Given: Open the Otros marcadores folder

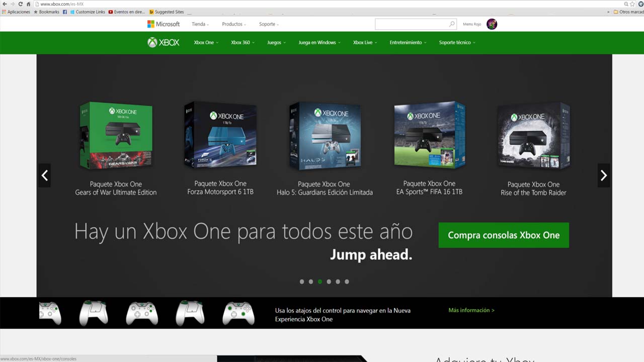Looking at the screenshot, I should 628,12.
